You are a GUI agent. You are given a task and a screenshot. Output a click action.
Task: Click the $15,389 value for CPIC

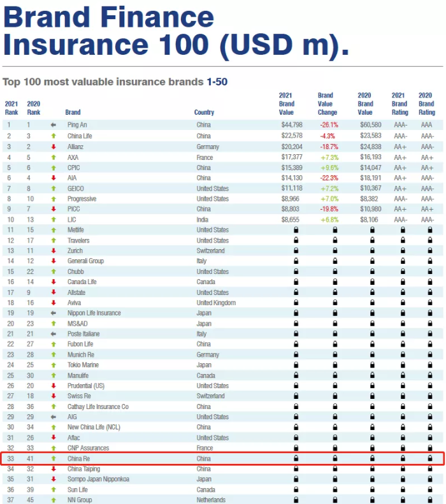tap(292, 168)
